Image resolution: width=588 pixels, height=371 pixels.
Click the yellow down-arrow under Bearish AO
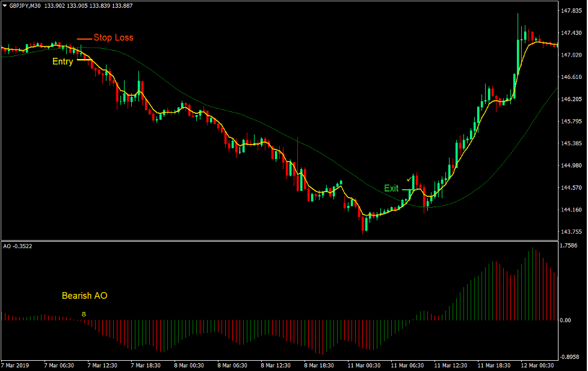click(x=84, y=314)
